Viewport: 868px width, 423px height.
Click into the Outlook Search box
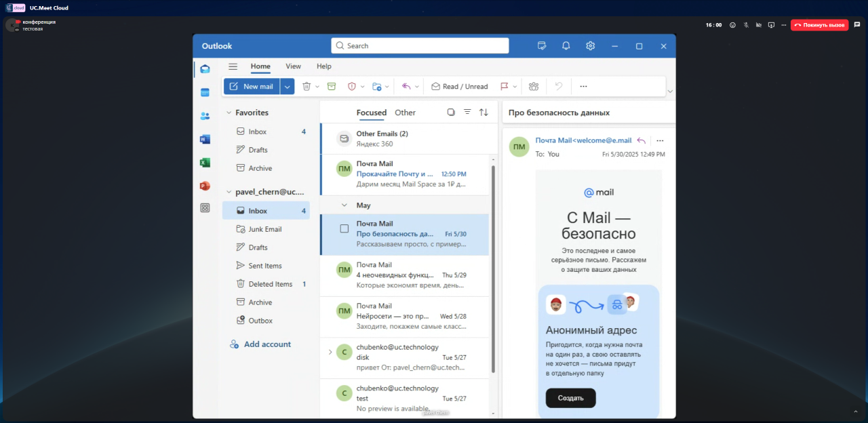(x=420, y=46)
